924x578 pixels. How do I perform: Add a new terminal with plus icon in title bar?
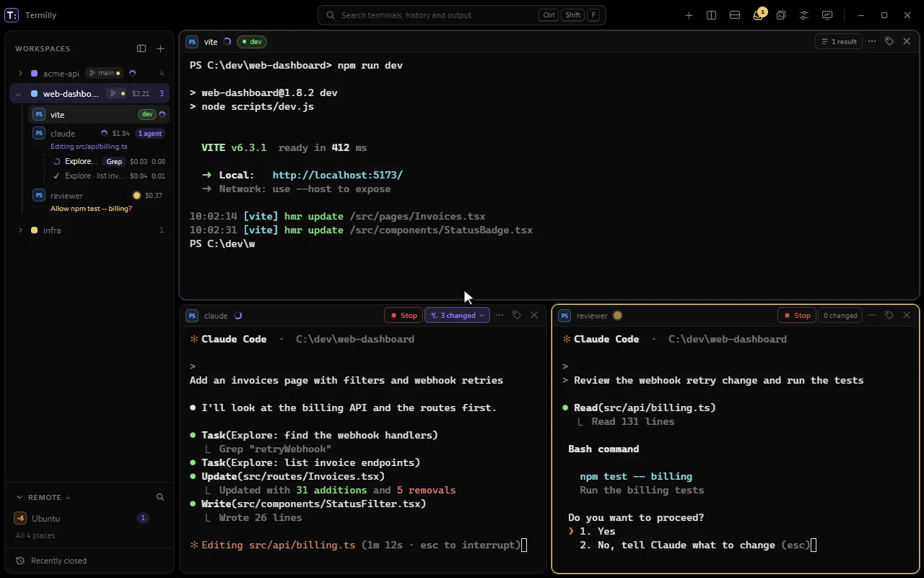click(x=689, y=15)
